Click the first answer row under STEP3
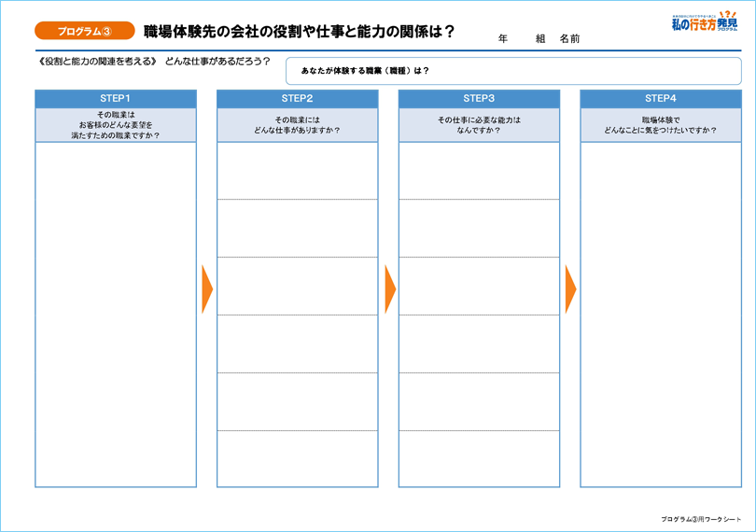Screen dimensions: 756x532 (x=479, y=171)
